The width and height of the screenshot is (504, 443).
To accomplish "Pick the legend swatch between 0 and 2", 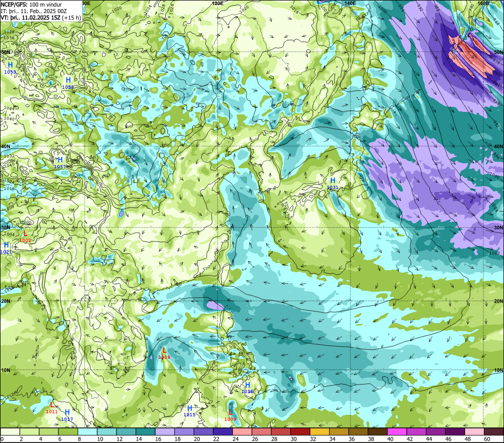I will tap(10, 431).
